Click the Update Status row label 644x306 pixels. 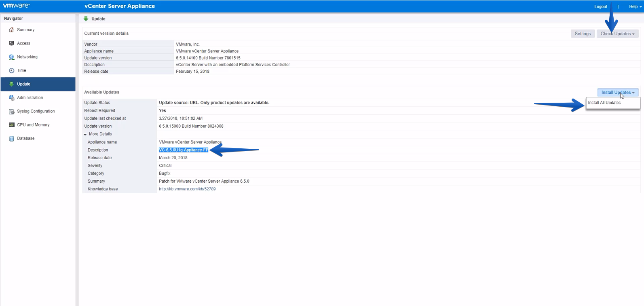[97, 103]
